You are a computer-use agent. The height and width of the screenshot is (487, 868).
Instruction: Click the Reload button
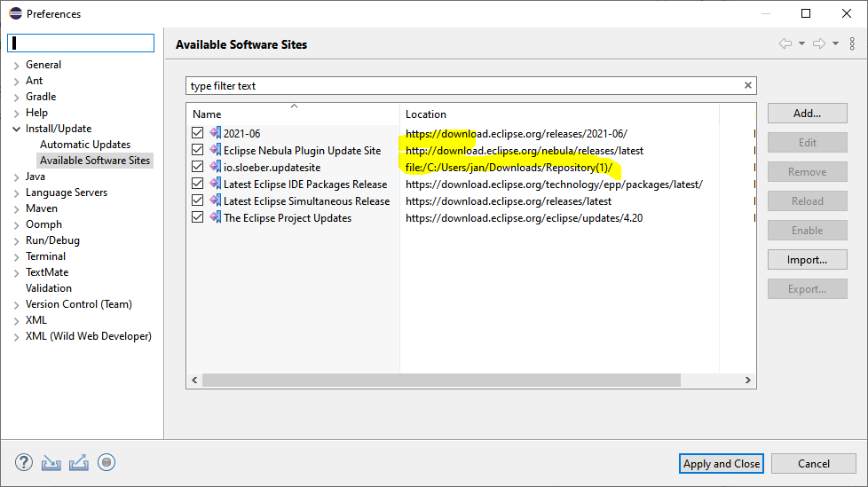click(x=807, y=201)
